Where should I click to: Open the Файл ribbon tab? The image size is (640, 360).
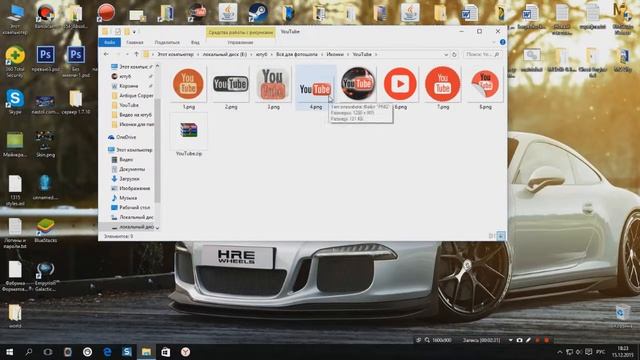coord(109,42)
